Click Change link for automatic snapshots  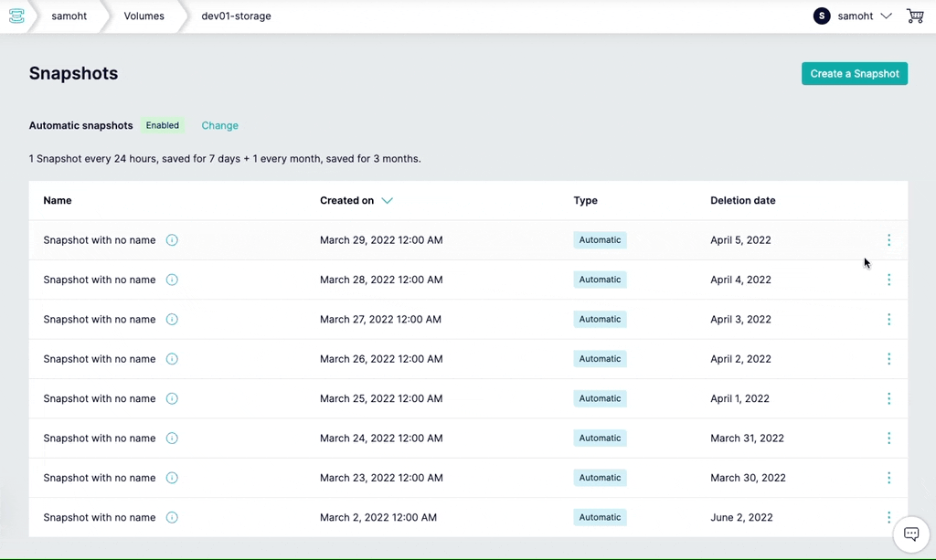point(219,126)
